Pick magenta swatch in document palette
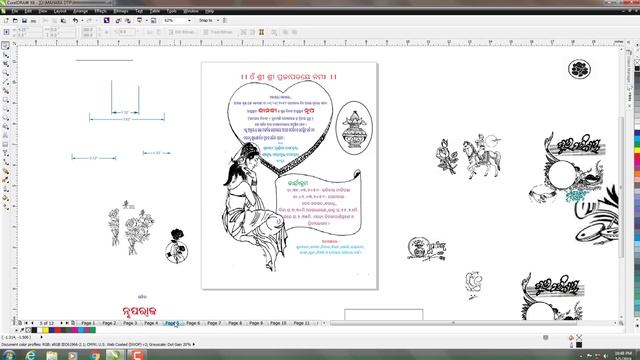The height and width of the screenshot is (360, 640). point(75,330)
